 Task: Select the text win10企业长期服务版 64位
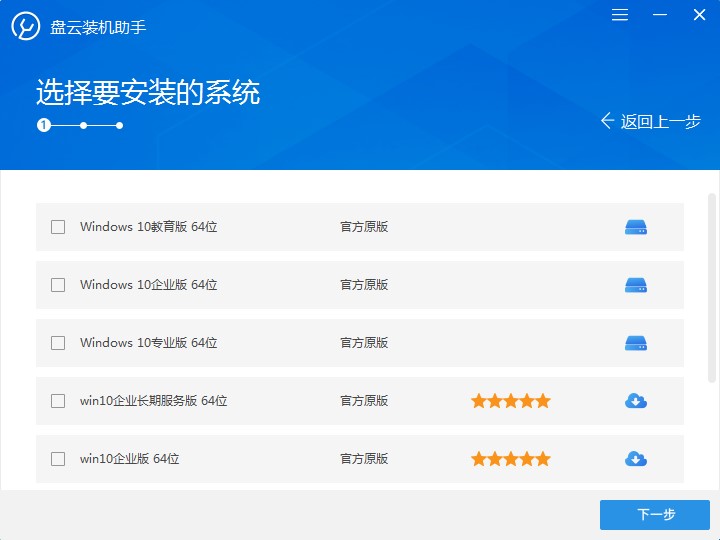pos(153,401)
